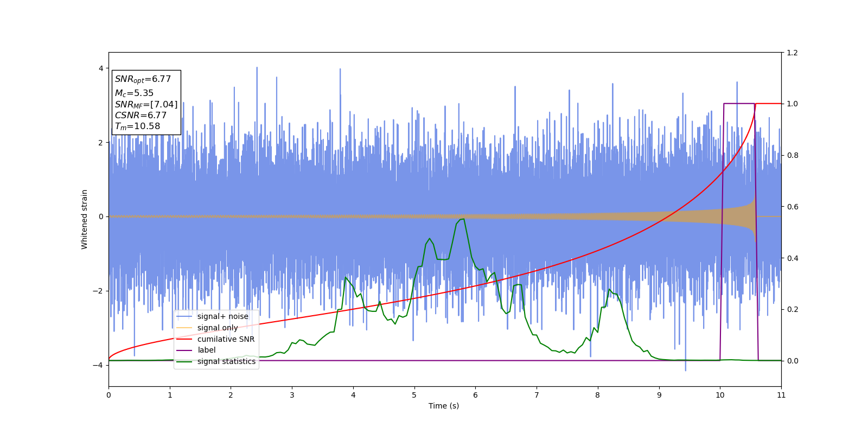Click right y-axis tick label 0.0

tap(792, 361)
